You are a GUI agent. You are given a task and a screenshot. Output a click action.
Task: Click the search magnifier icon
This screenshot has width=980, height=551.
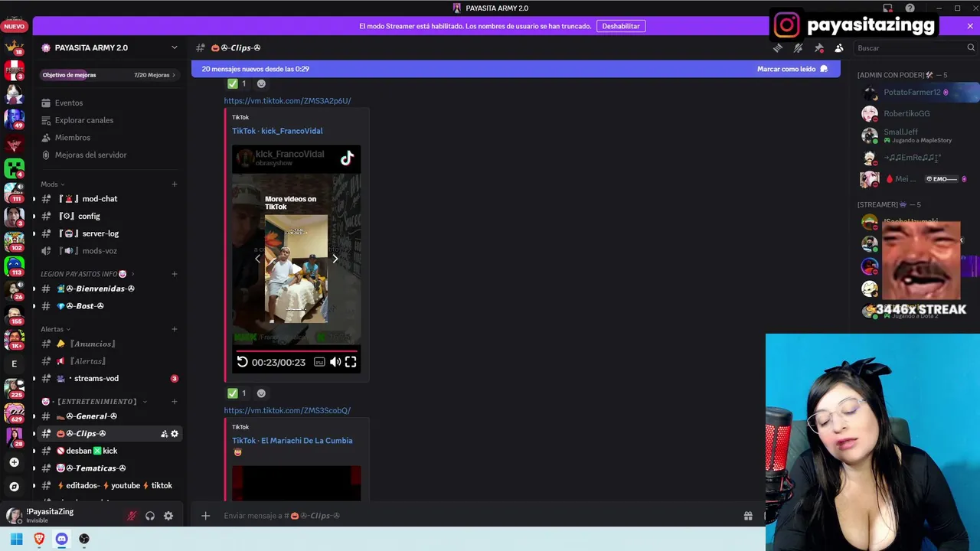971,47
